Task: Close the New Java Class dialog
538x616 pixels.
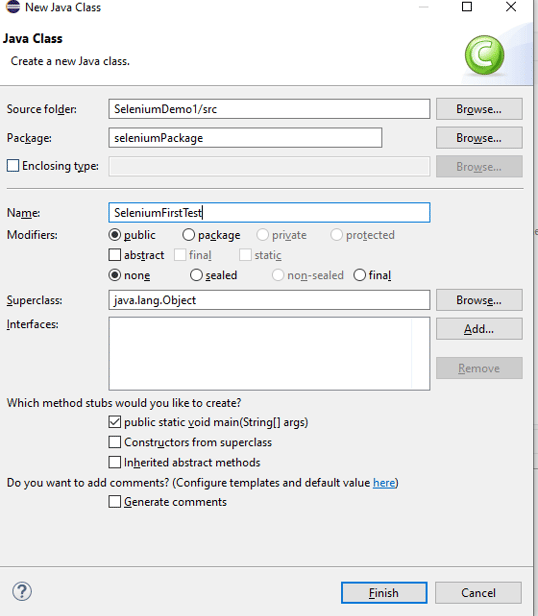Action: [x=510, y=6]
